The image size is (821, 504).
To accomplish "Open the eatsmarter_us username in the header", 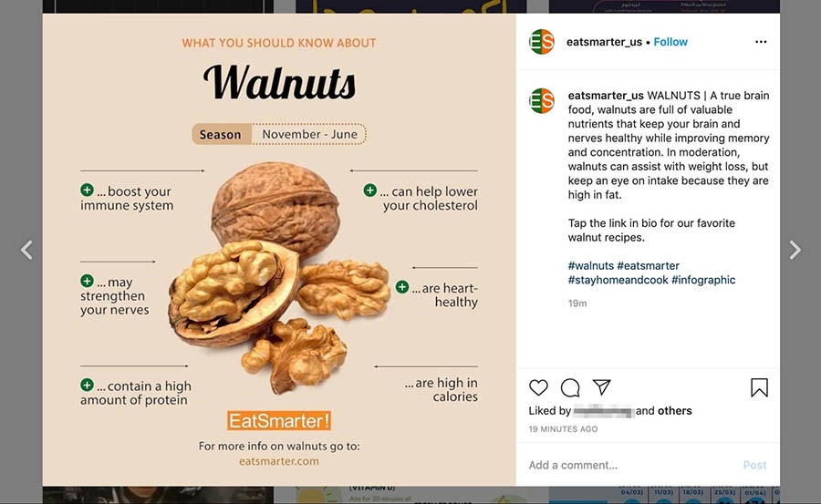I will [x=604, y=42].
